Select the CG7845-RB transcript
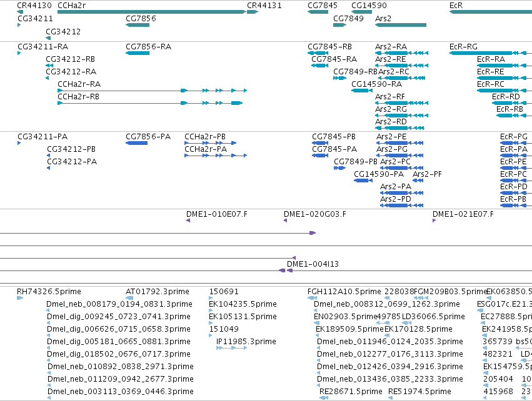Image resolution: width=532 pixels, height=401 pixels. 318,53
